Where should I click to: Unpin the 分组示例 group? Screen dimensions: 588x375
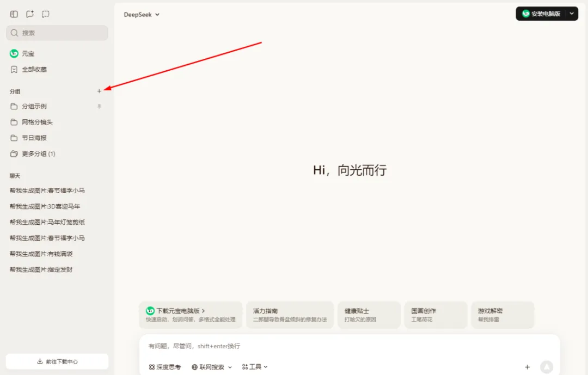tap(99, 106)
